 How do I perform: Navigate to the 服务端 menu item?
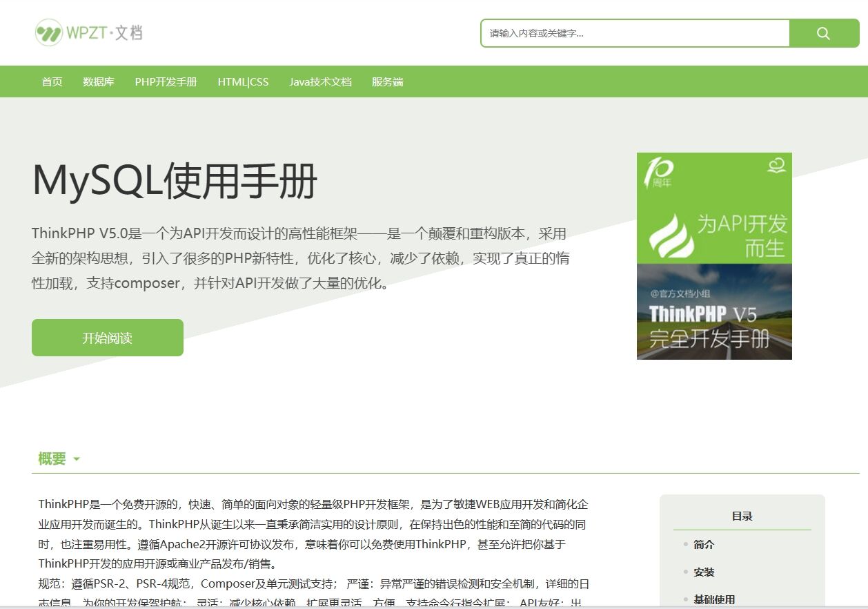388,81
